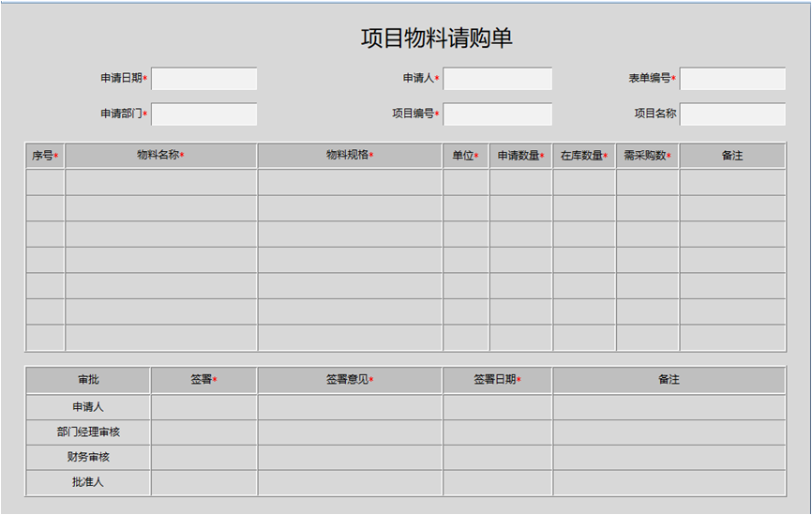The image size is (812, 515).
Task: Click the 申请人 input field
Action: tap(497, 79)
